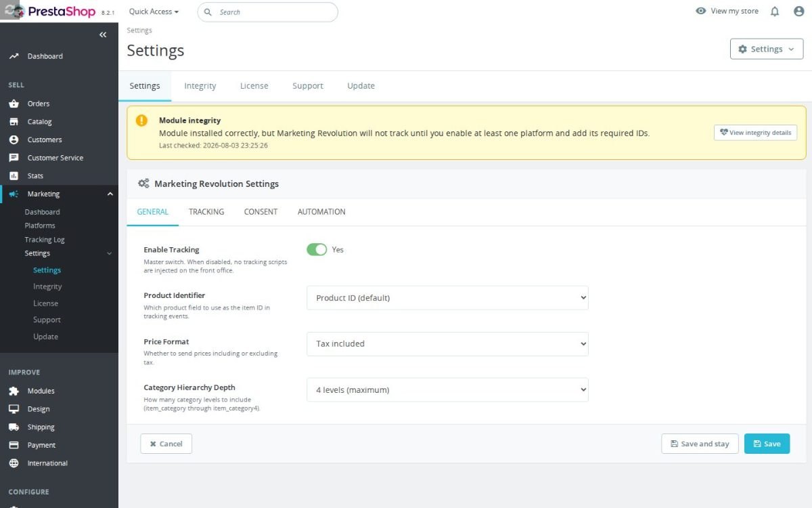Open the Product Identifier dropdown
The width and height of the screenshot is (812, 508).
click(x=447, y=298)
